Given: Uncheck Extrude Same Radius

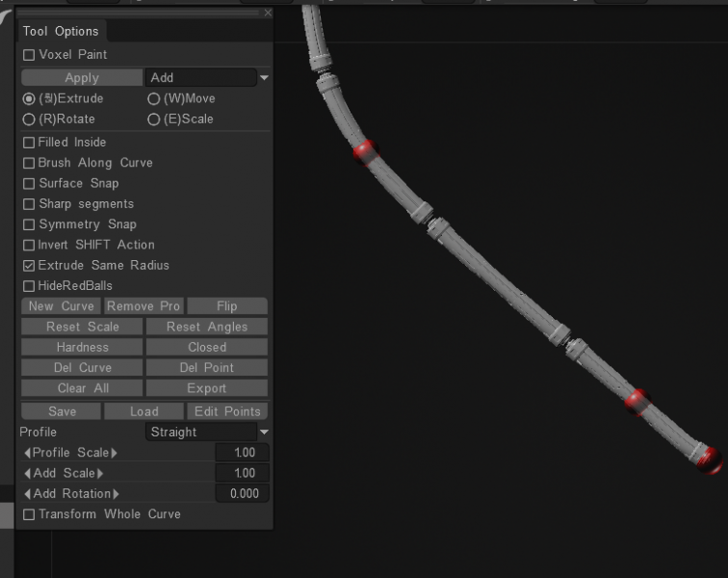Looking at the screenshot, I should tap(29, 265).
